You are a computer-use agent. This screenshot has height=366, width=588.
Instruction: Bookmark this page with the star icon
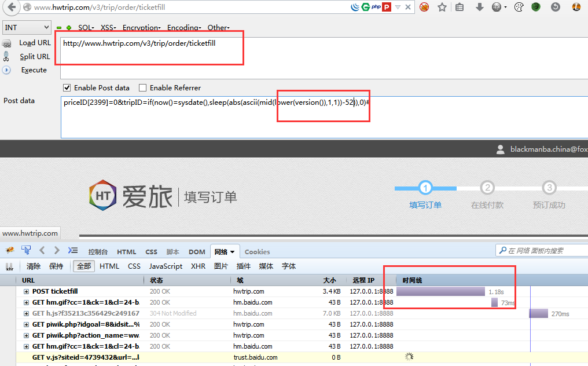pos(442,7)
